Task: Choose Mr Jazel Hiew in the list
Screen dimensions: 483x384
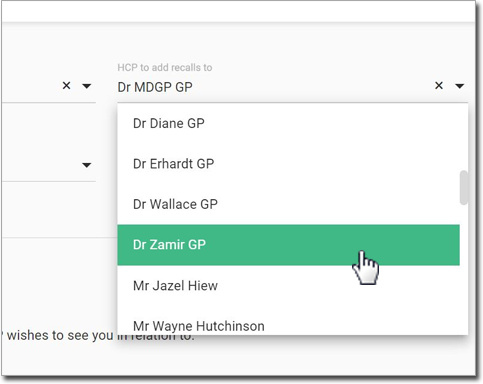Action: pyautogui.click(x=288, y=286)
